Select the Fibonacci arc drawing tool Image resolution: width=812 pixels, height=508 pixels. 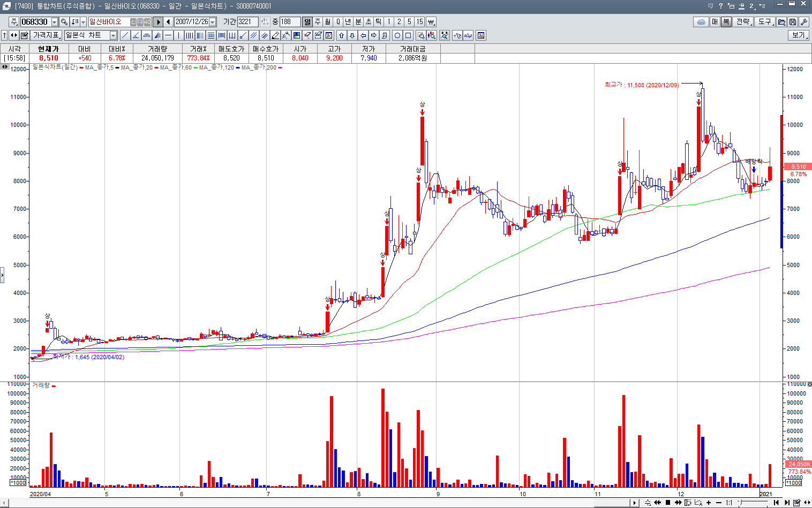coord(147,35)
